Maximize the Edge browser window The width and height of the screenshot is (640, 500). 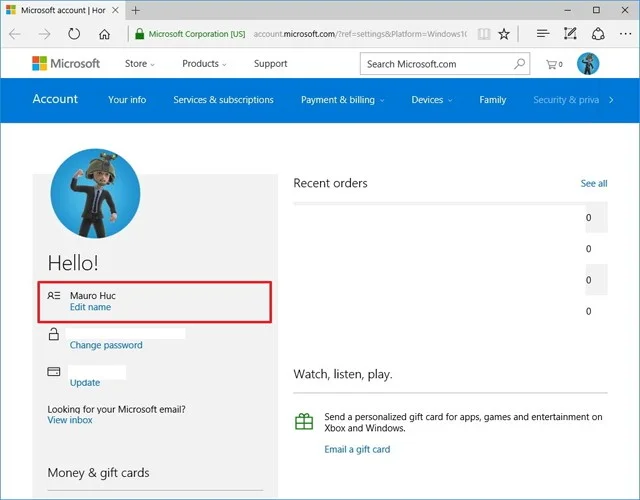pos(596,10)
